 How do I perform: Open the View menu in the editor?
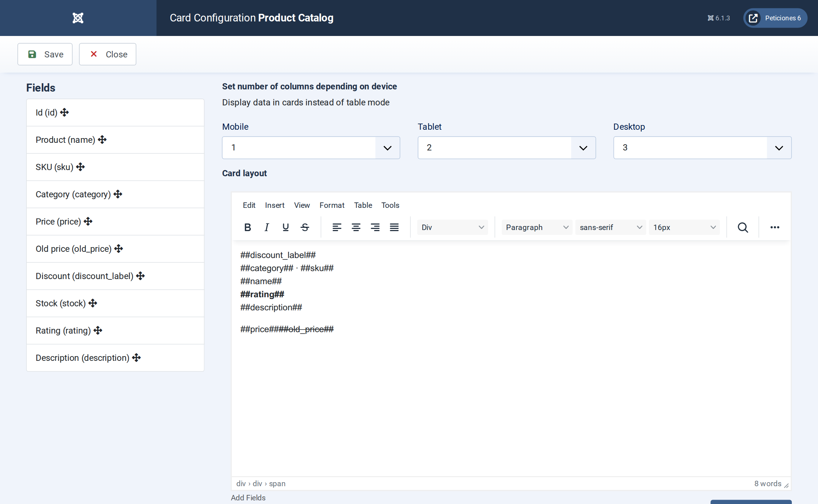click(x=302, y=205)
